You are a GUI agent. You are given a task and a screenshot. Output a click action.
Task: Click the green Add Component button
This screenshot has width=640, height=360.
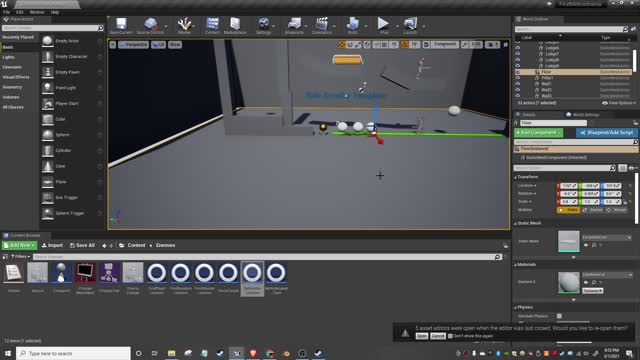click(538, 133)
